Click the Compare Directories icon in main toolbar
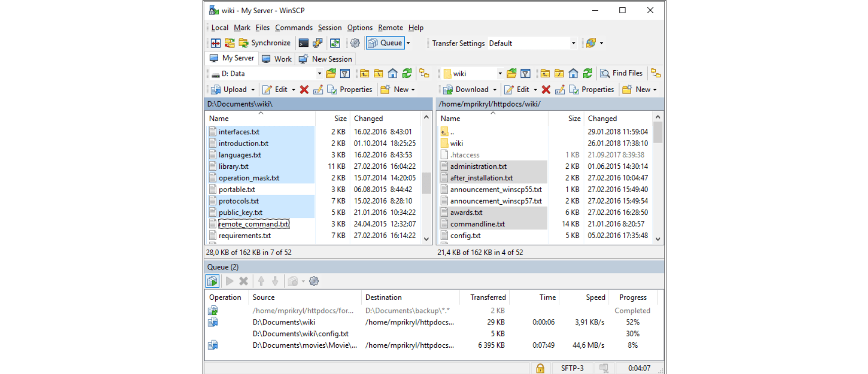This screenshot has width=868, height=374. (216, 43)
